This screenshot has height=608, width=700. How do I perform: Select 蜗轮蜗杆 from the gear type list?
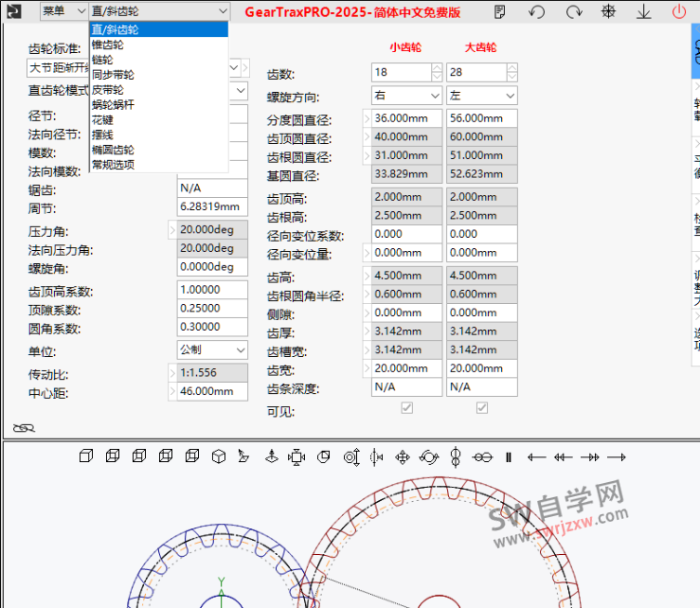pos(159,105)
